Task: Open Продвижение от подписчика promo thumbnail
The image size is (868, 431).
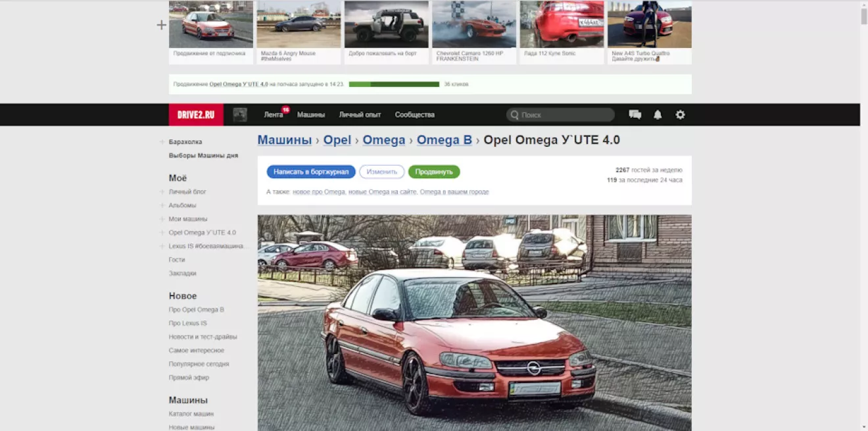Action: click(210, 32)
